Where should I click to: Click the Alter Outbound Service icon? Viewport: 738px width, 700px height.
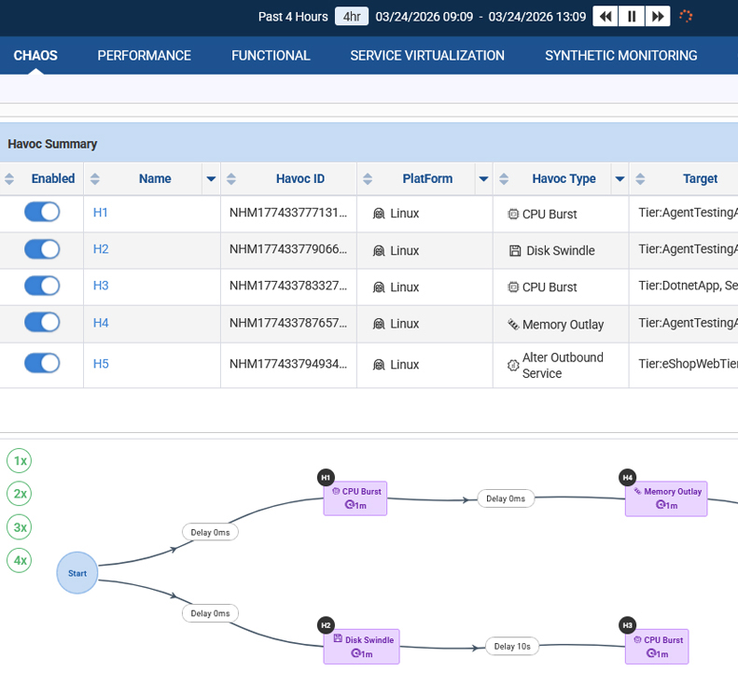click(513, 365)
